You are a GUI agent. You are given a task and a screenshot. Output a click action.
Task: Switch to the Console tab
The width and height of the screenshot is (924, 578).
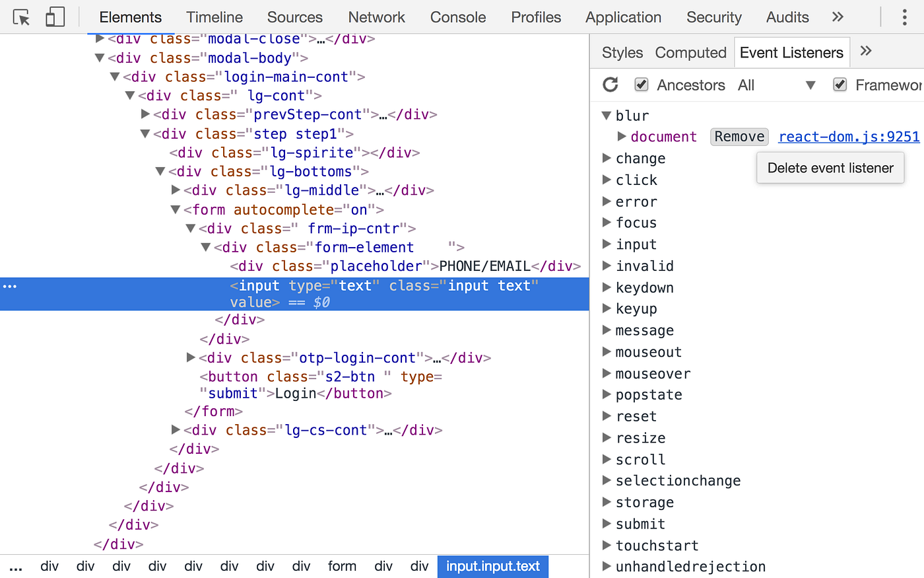click(457, 17)
